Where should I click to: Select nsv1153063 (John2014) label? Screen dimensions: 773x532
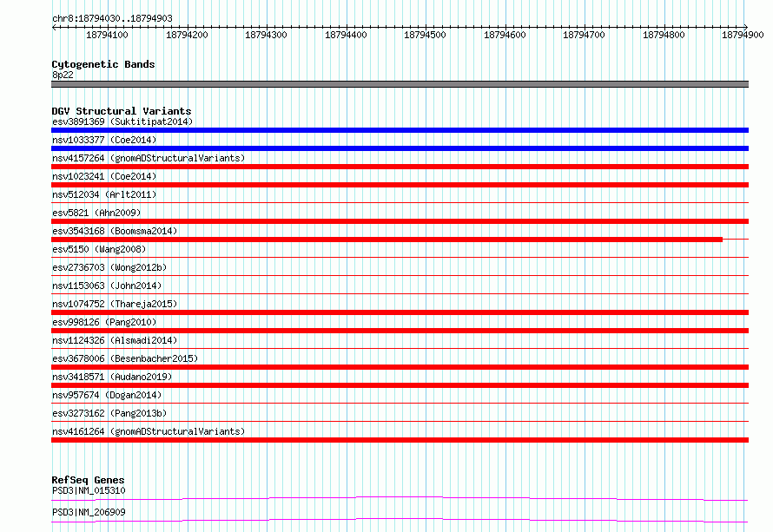click(107, 286)
